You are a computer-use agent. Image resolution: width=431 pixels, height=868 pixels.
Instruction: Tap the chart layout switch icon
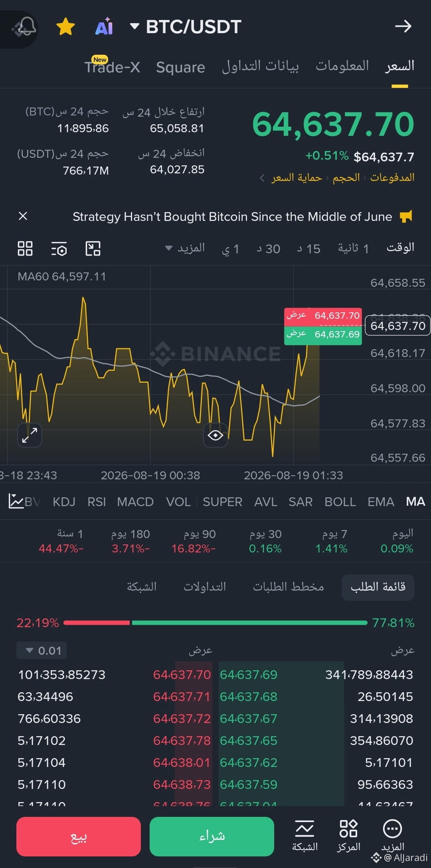93,248
